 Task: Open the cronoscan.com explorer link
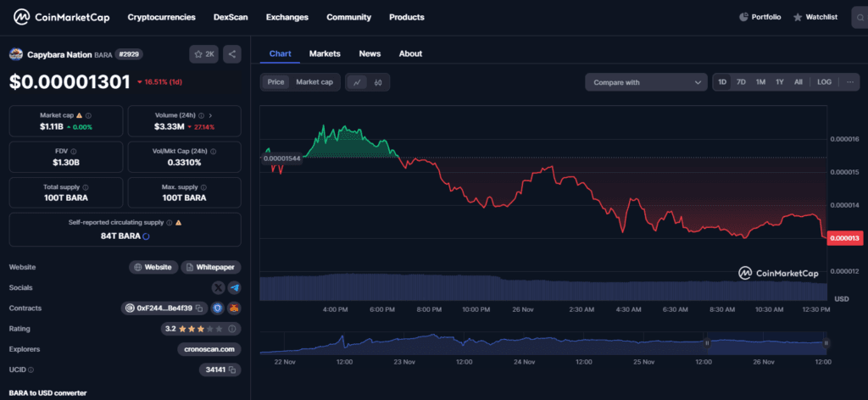(x=210, y=349)
